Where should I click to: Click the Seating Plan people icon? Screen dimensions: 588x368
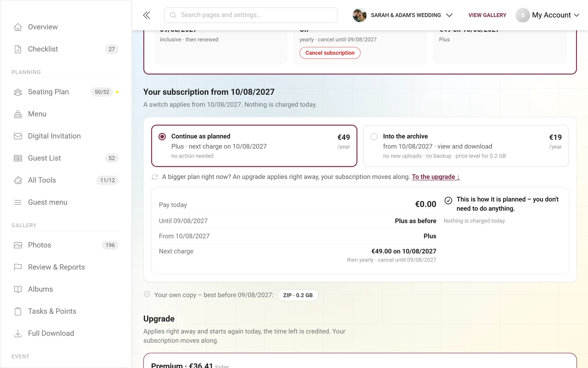coord(18,92)
